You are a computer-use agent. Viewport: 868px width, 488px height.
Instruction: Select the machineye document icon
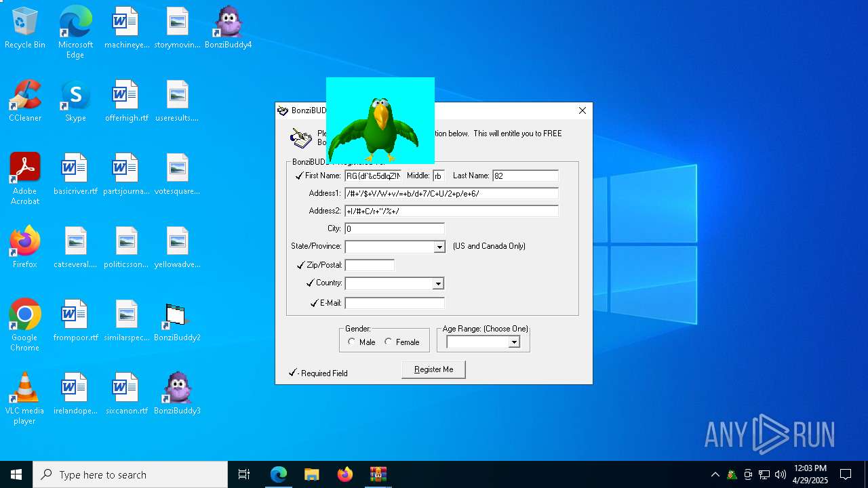(x=126, y=28)
